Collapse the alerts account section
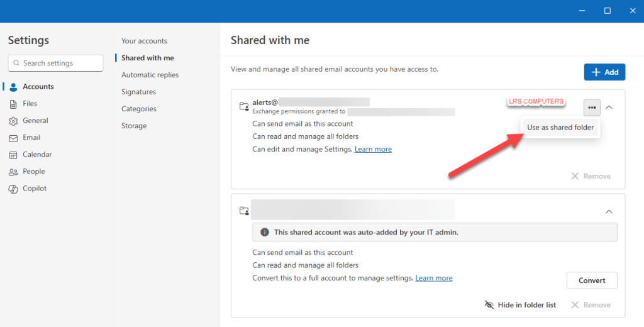 click(x=609, y=108)
